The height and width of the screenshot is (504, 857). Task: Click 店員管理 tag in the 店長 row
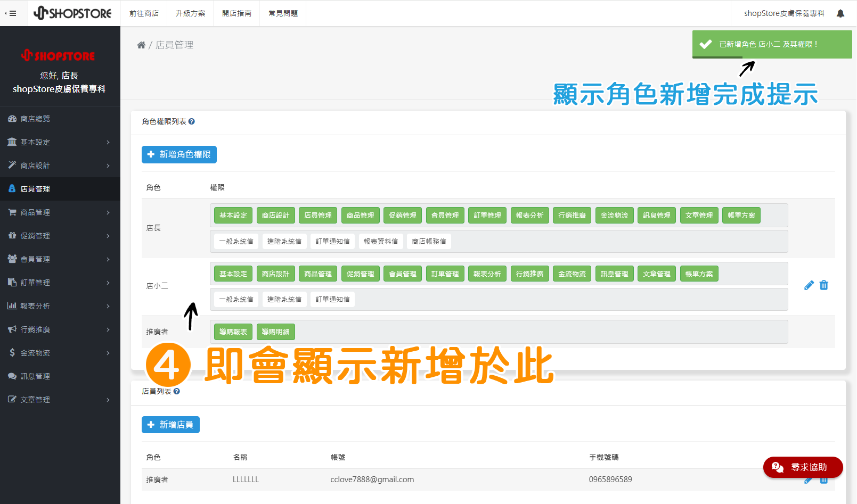coord(318,216)
